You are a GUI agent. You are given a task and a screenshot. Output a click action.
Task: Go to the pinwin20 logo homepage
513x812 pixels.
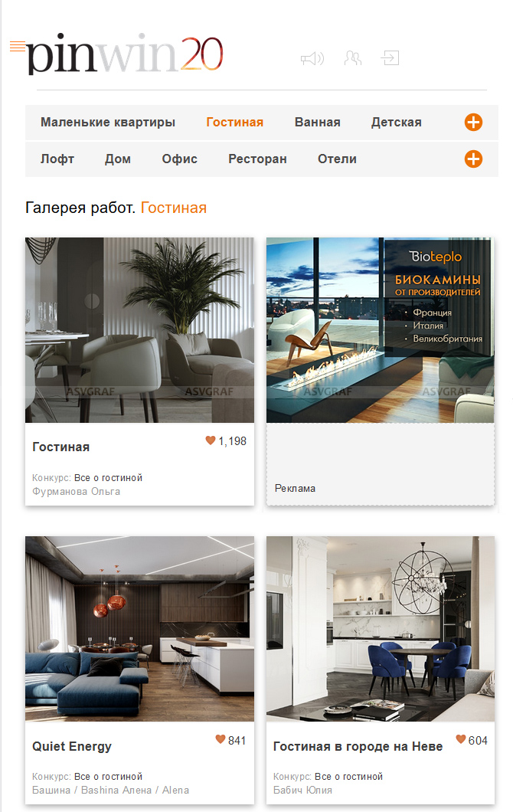(125, 55)
